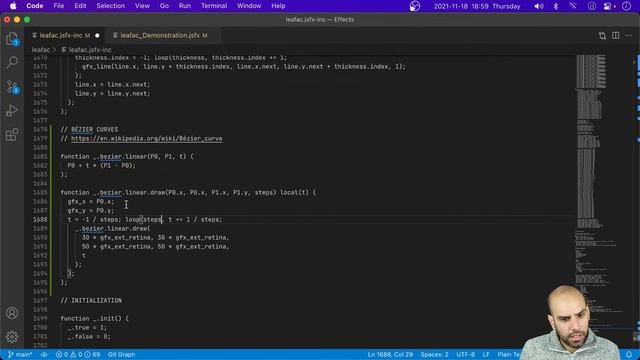Change end of line sequence via LF
Screen dimensions: 640x360
point(486,354)
